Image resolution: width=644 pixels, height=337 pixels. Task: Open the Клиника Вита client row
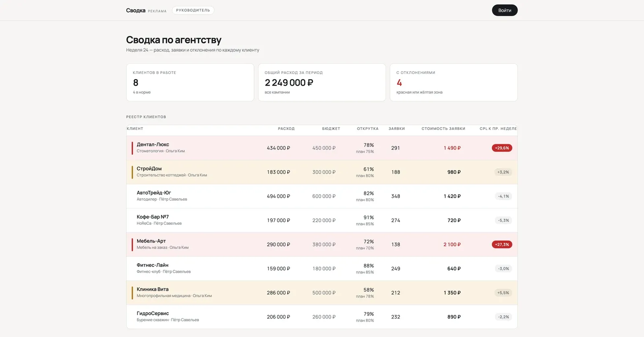pyautogui.click(x=322, y=293)
